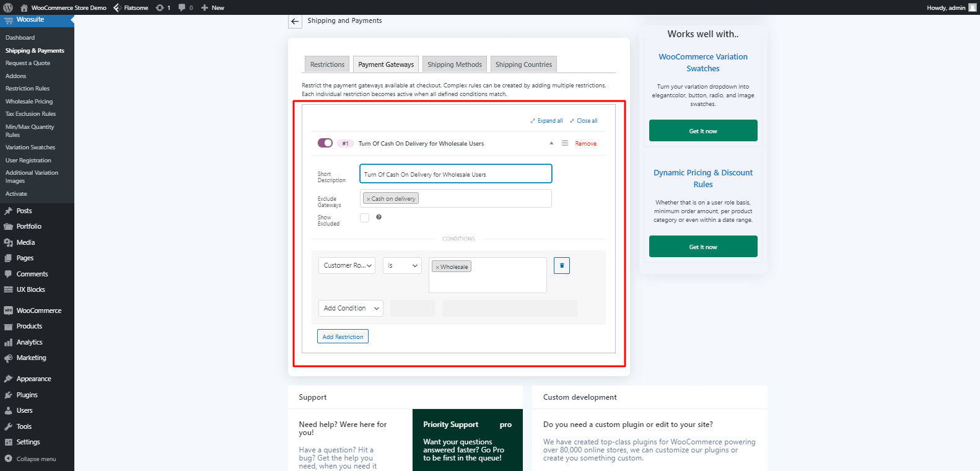Click the Wholesale role values box
The height and width of the screenshot is (471, 980).
pos(488,275)
